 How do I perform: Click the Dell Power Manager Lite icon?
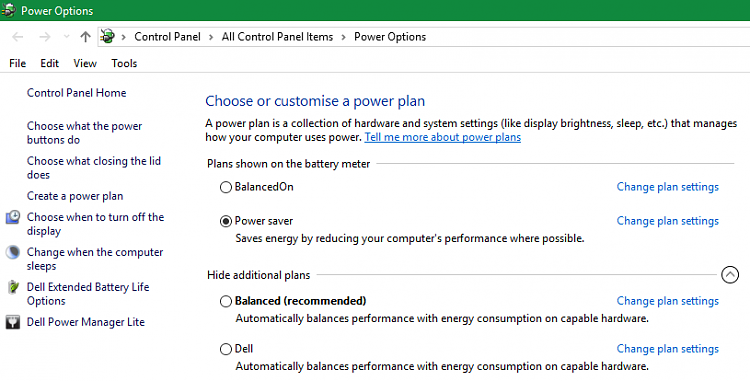click(13, 322)
